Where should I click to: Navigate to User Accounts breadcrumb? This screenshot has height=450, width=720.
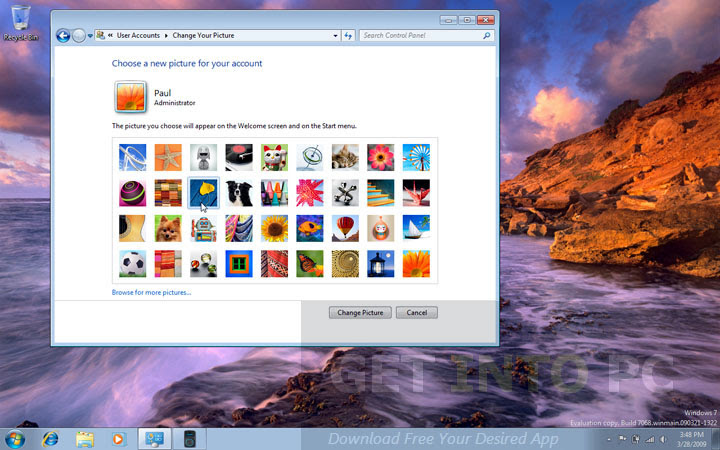click(138, 35)
